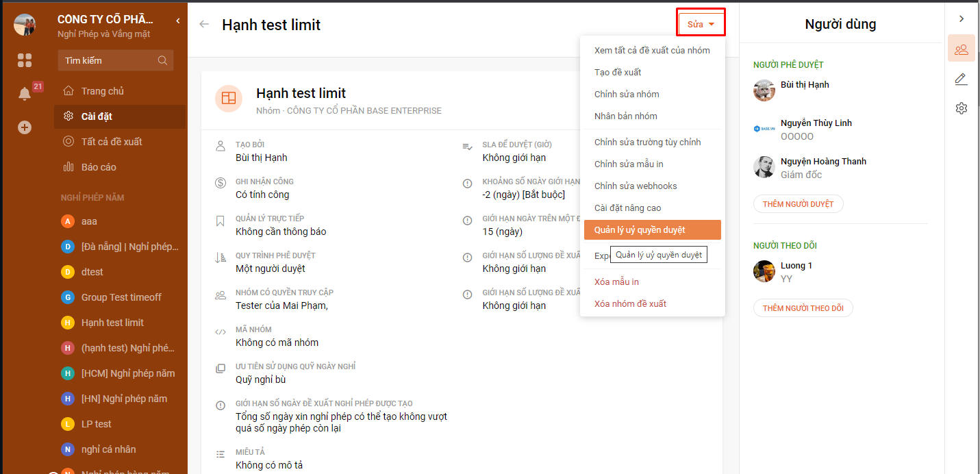
Task: Click checklist icon beside SLA để duyệt
Action: pyautogui.click(x=467, y=147)
